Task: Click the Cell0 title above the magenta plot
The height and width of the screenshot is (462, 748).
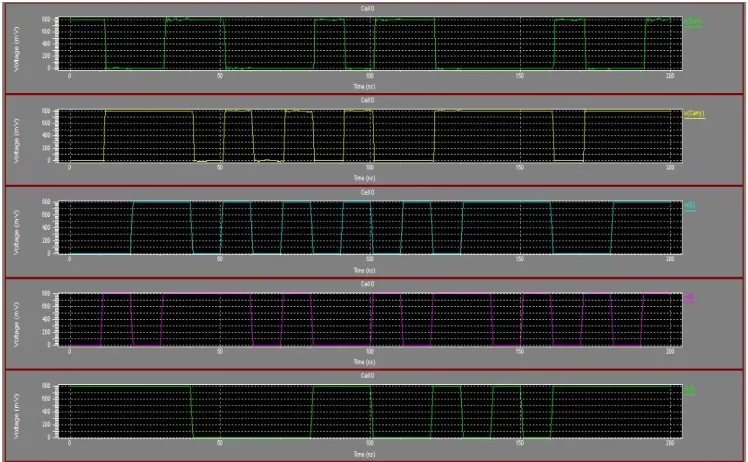Action: click(x=367, y=284)
